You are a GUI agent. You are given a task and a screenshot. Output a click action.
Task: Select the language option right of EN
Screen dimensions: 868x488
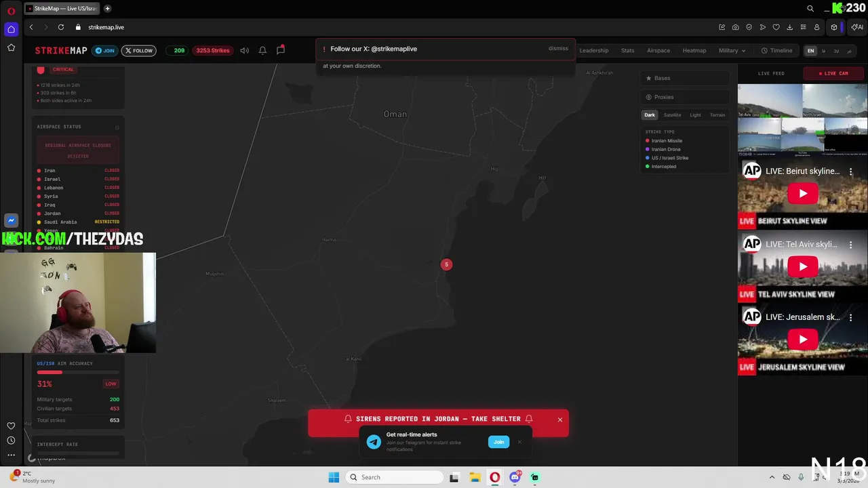tap(824, 51)
